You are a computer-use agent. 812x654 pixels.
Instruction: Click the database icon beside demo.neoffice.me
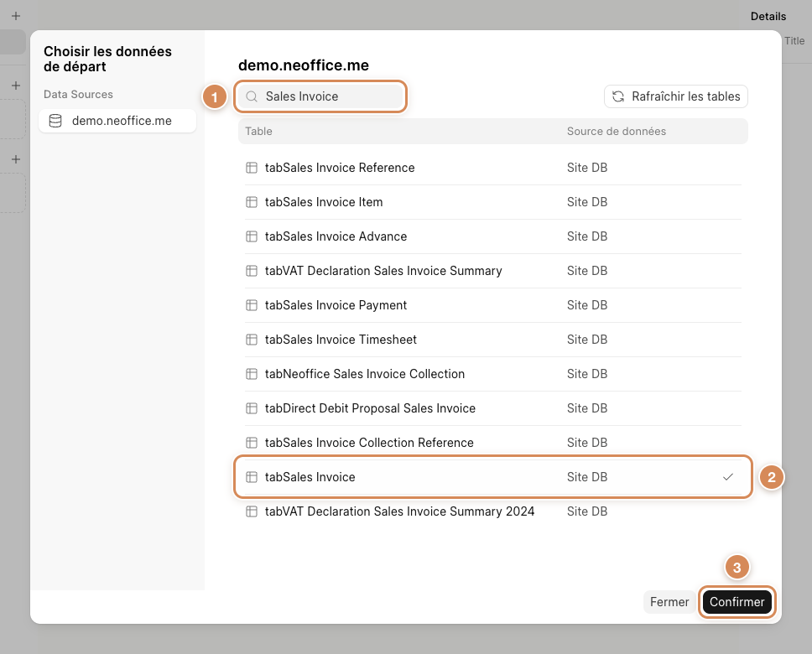pyautogui.click(x=55, y=121)
